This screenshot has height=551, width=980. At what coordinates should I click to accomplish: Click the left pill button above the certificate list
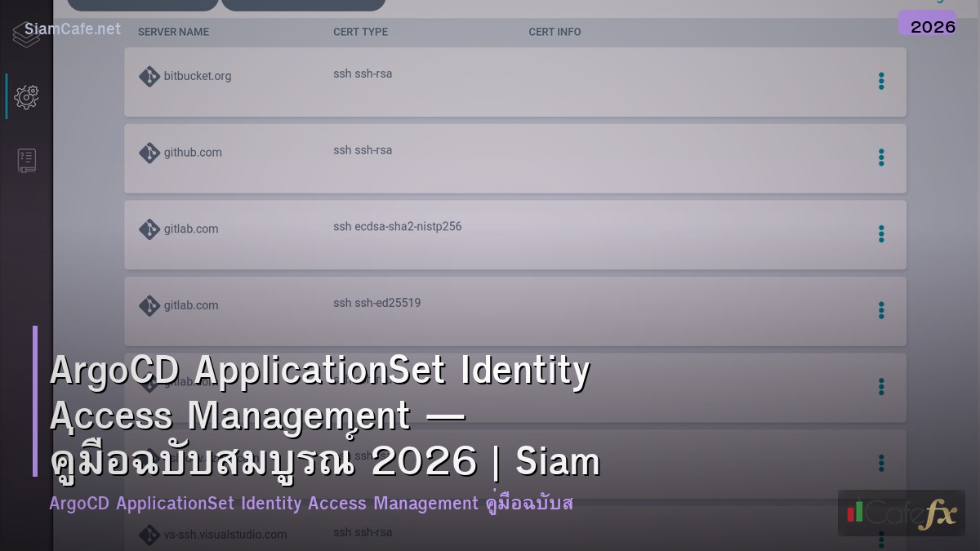pyautogui.click(x=142, y=4)
